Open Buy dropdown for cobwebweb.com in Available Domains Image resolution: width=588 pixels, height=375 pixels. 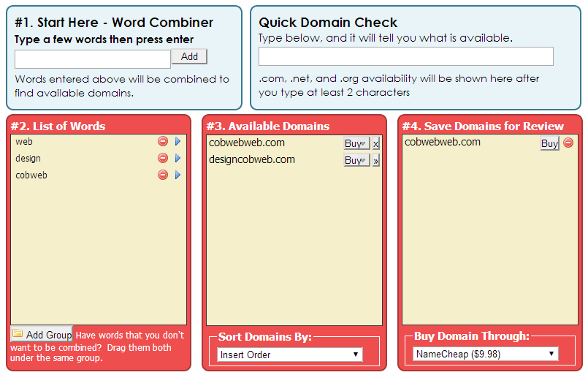356,143
